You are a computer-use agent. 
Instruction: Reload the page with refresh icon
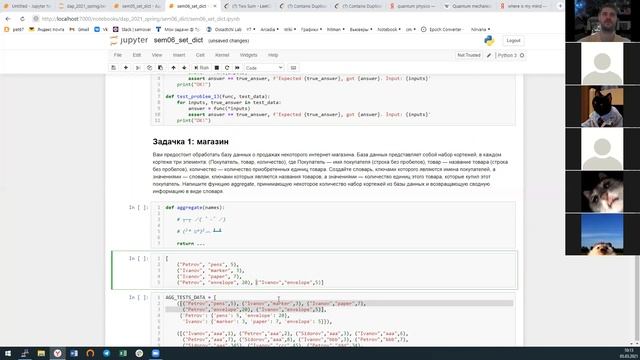click(22, 19)
